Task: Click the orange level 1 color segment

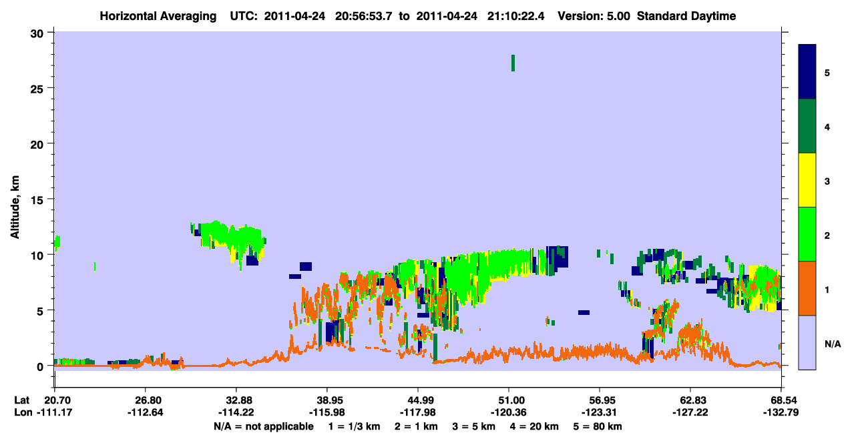Action: click(807, 288)
